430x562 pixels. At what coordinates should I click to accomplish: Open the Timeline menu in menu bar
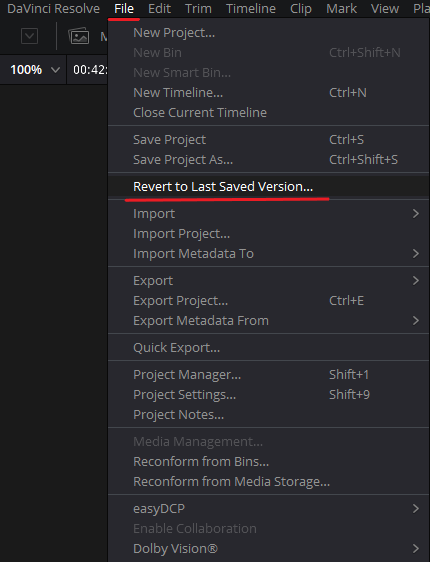pos(251,9)
